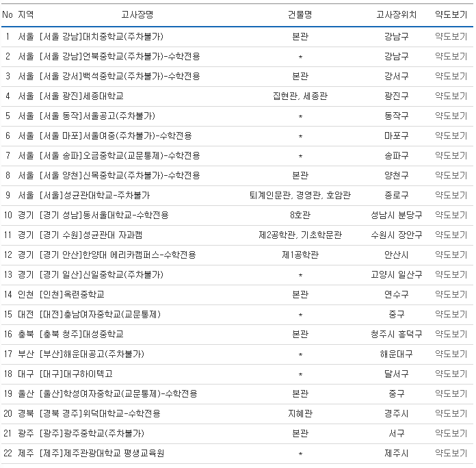View map link for 성균관대 자과캠 row
Viewport: 476px width, 468px height.
(x=451, y=235)
